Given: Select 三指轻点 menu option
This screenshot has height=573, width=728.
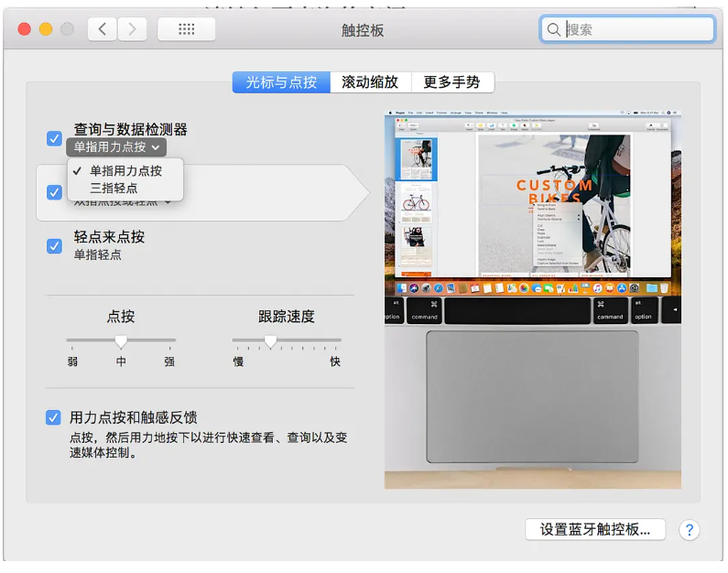Looking at the screenshot, I should 125,189.
